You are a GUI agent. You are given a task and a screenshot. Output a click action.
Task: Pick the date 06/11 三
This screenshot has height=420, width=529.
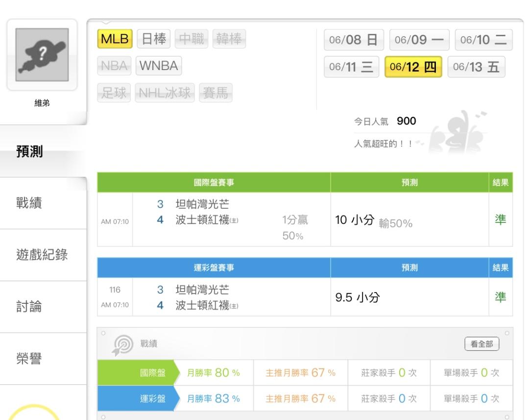tap(352, 67)
